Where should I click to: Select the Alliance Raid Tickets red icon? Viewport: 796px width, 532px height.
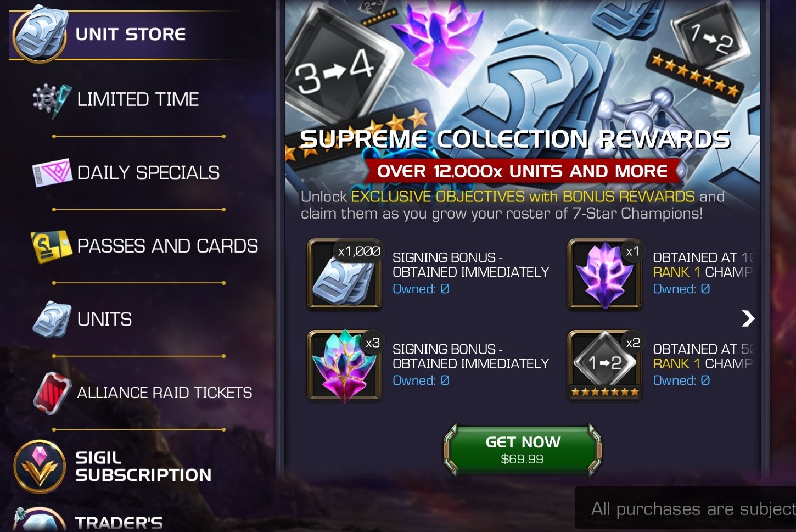(52, 393)
